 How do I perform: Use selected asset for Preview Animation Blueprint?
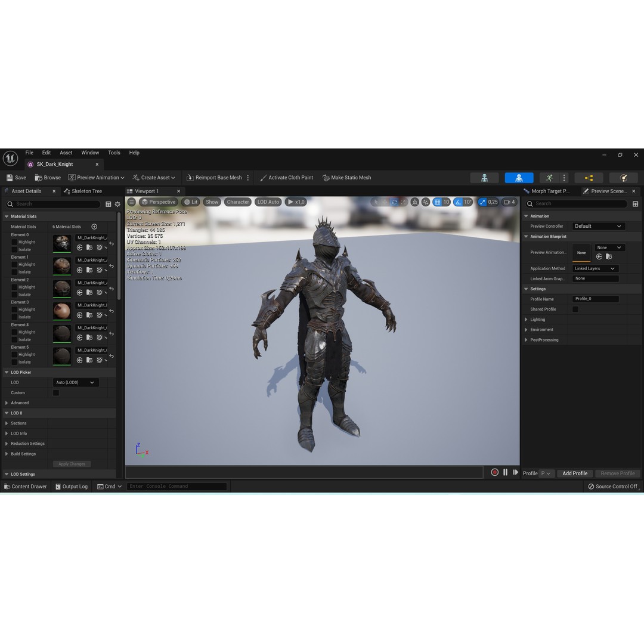coord(599,256)
